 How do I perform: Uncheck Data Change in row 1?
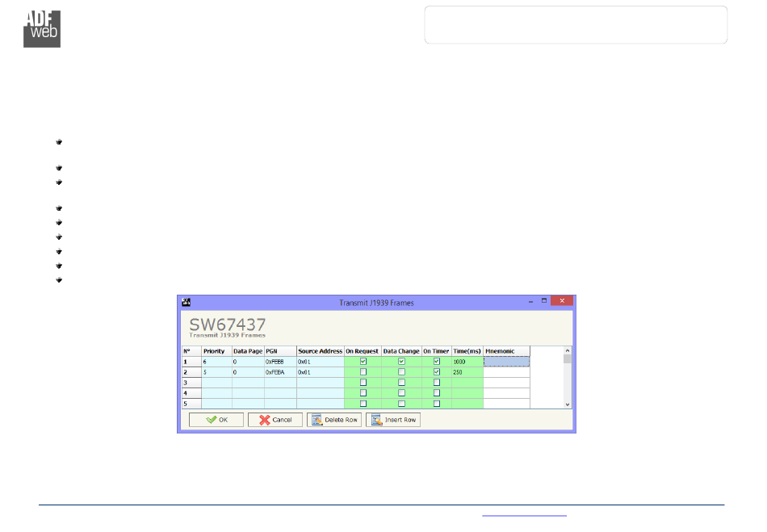pyautogui.click(x=401, y=362)
